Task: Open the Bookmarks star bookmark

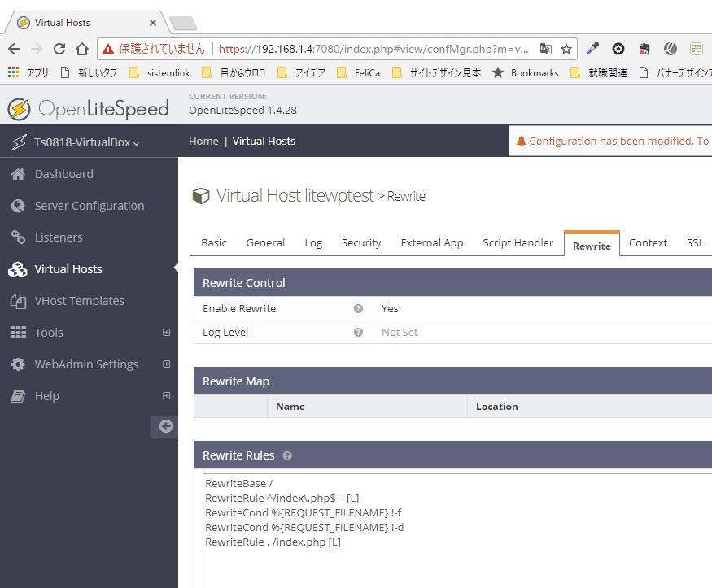Action: coord(526,72)
